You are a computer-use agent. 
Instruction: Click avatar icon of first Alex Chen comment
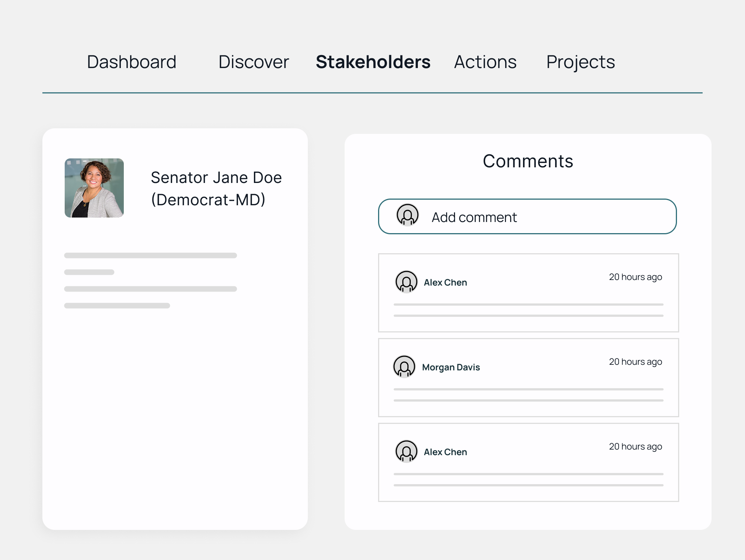coord(406,281)
